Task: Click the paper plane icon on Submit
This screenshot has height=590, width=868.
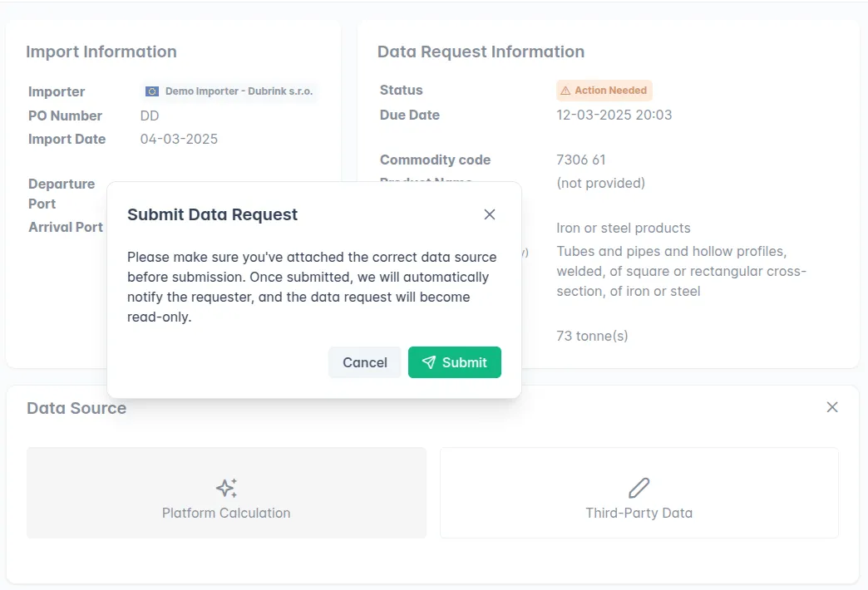Action: tap(429, 362)
